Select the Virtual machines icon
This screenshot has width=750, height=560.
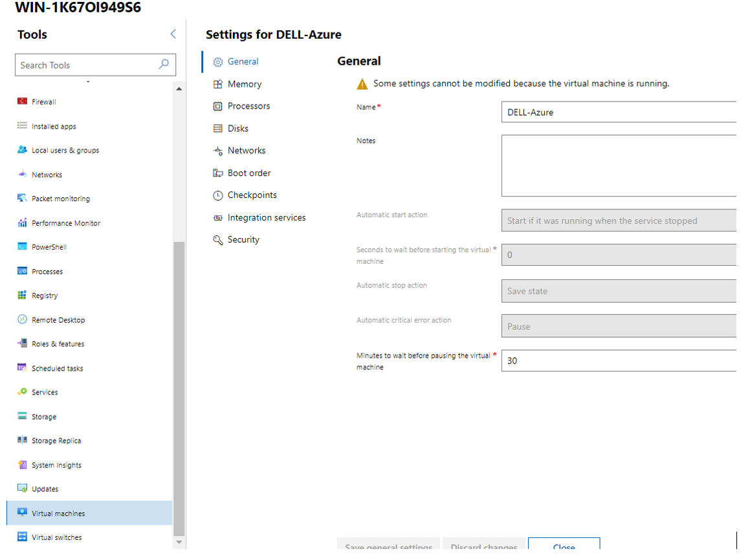point(22,513)
